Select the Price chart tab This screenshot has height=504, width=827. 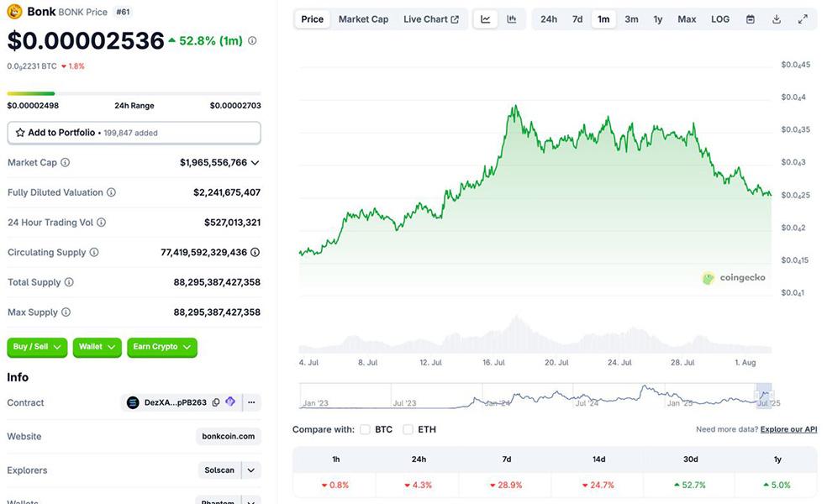point(313,19)
